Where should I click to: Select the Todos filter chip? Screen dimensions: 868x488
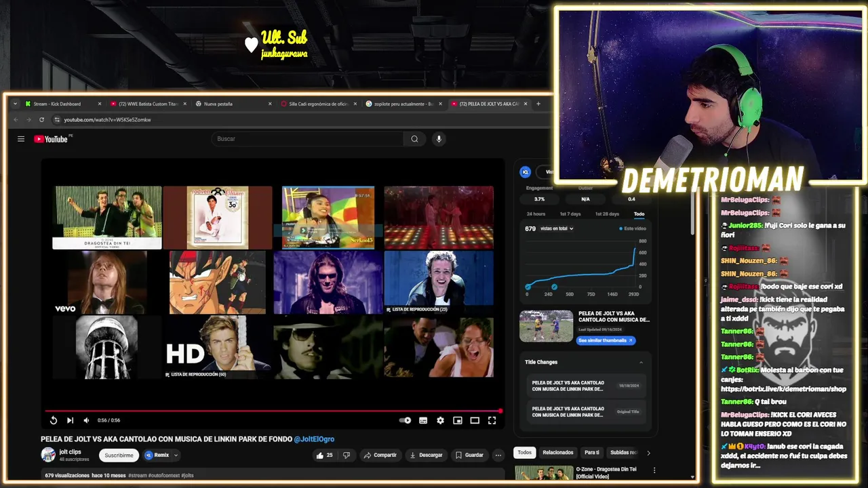coord(525,453)
